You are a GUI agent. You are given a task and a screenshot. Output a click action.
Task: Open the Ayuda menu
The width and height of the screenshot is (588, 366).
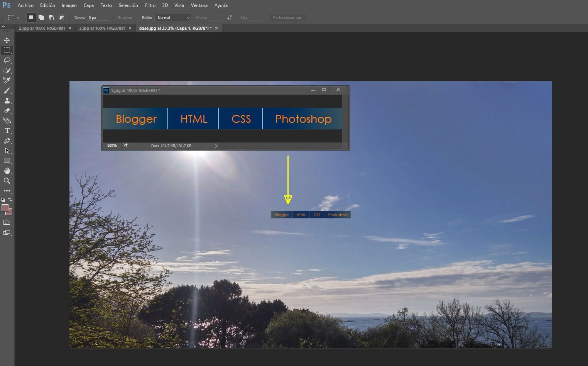pyautogui.click(x=221, y=5)
